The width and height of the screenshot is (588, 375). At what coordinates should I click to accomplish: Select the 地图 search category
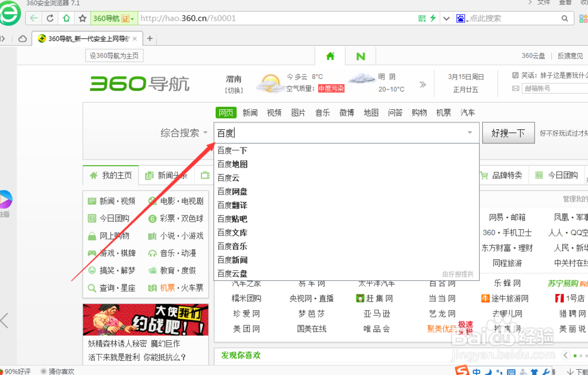(371, 112)
